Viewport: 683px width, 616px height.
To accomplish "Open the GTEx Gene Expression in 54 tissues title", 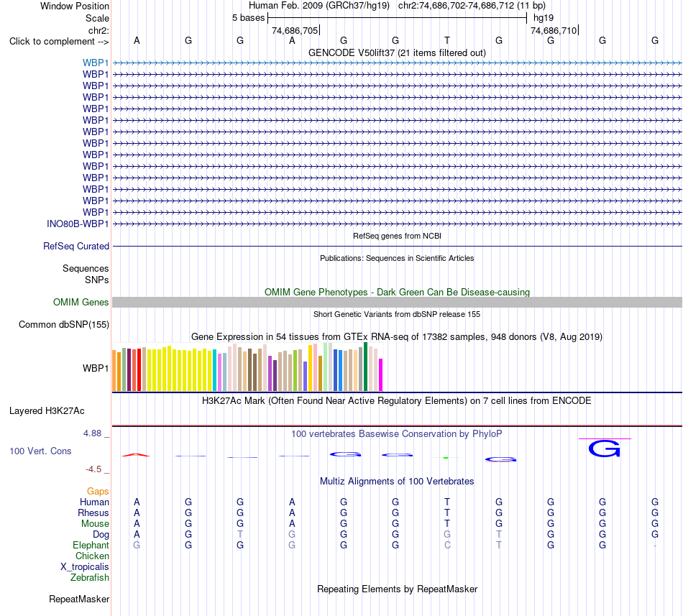I will [x=397, y=337].
